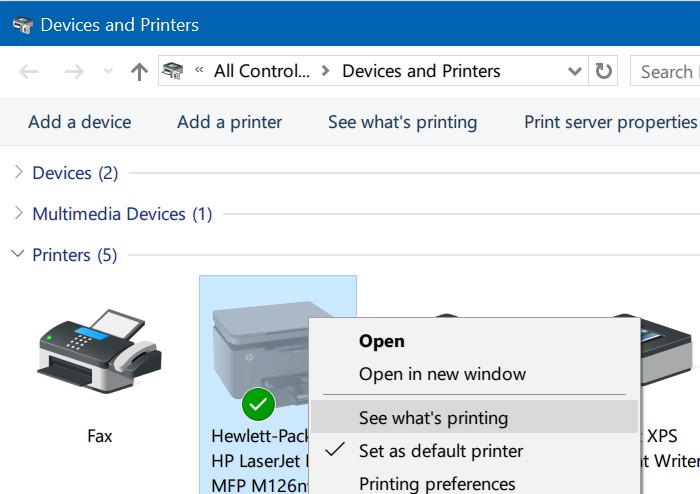Toggle Set as default printer option

pyautogui.click(x=441, y=451)
